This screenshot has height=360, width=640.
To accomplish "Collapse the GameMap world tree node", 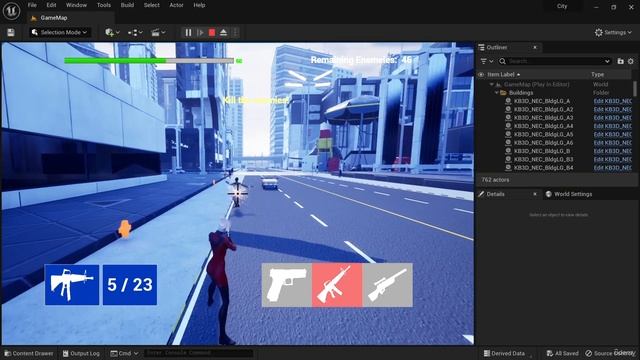I will tap(491, 84).
